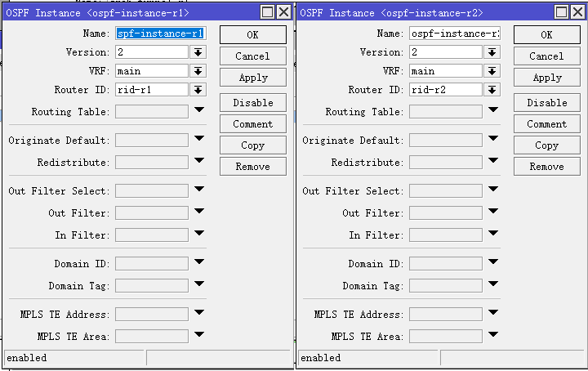Expand Redistribute option in ospf-instance-r1

tap(199, 161)
